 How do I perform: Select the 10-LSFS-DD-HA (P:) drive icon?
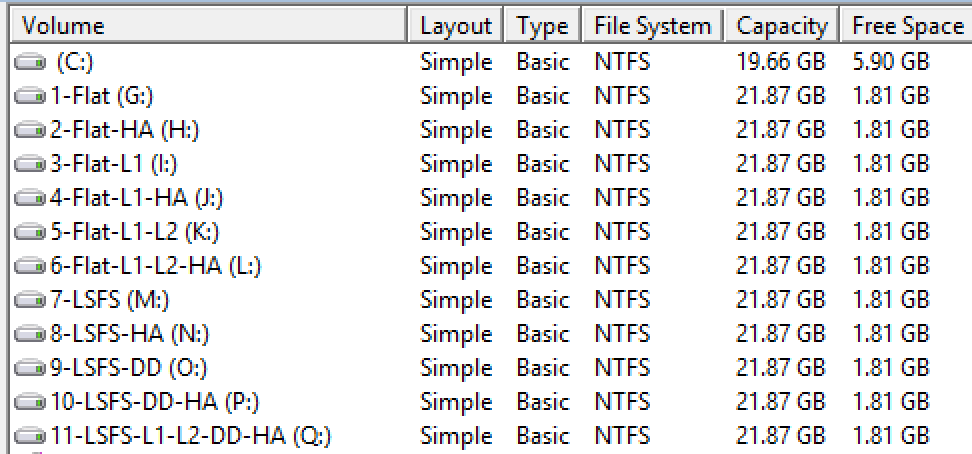click(31, 403)
